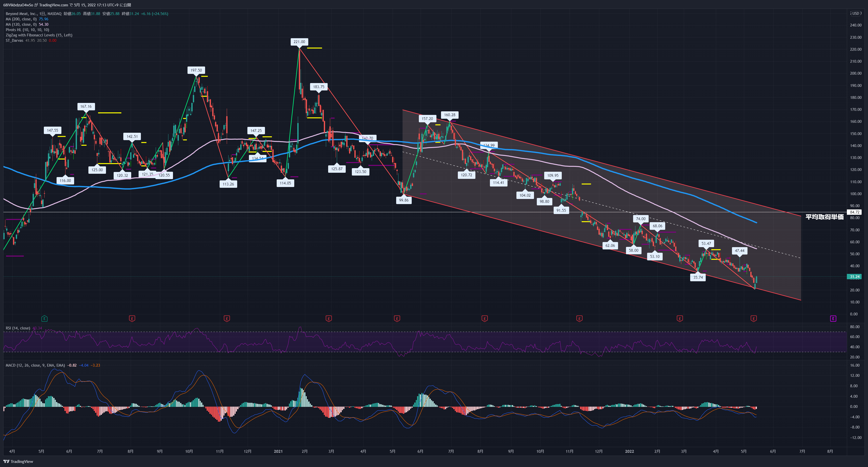
Task: Click the earnings E marker near May 2021
Action: [x=397, y=318]
